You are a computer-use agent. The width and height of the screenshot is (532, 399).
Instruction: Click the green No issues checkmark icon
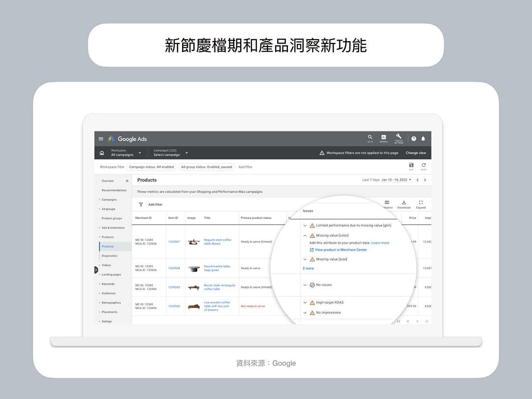pyautogui.click(x=312, y=285)
